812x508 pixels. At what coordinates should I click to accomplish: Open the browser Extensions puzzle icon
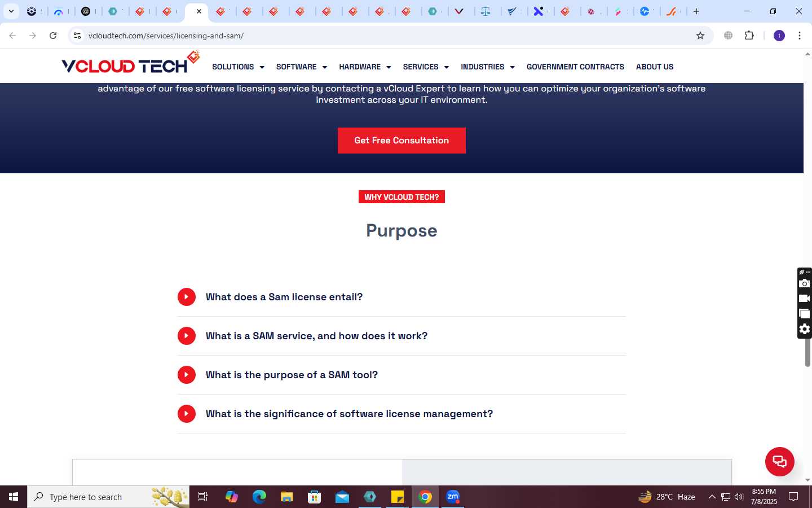[749, 36]
